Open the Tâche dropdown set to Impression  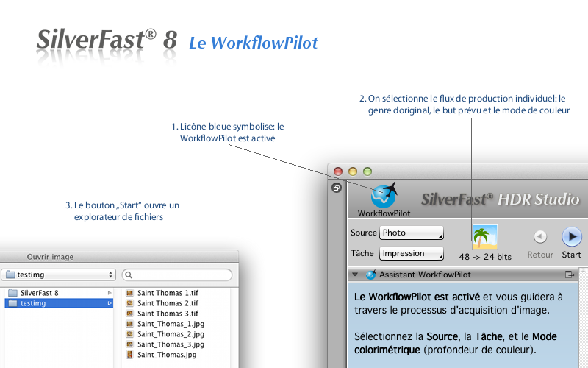(412, 253)
